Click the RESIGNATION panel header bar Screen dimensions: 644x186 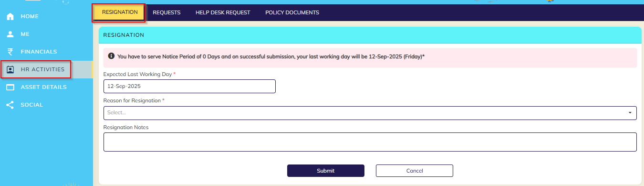coord(370,35)
